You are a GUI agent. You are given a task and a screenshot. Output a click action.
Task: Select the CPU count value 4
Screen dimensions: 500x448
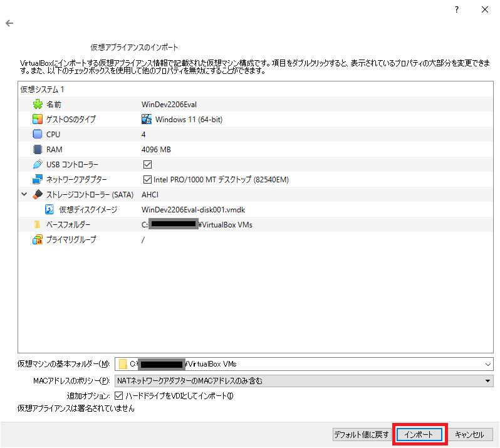[143, 135]
